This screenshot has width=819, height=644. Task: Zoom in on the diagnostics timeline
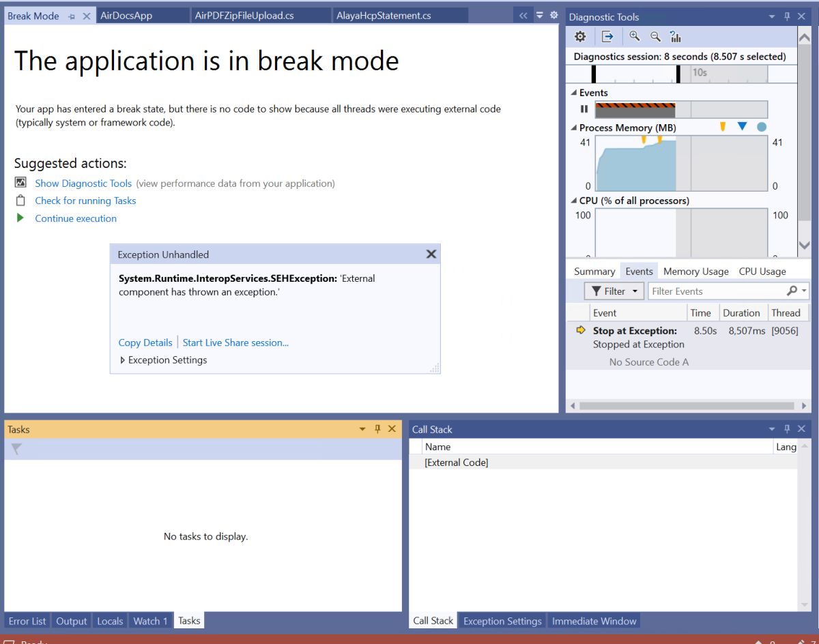[635, 37]
